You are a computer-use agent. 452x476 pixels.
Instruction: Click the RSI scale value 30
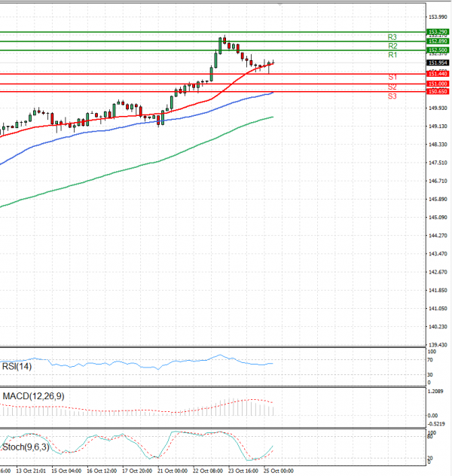click(430, 374)
